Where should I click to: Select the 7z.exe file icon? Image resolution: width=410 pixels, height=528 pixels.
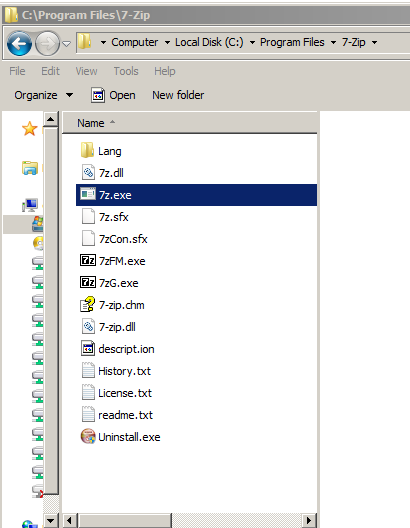(88, 194)
